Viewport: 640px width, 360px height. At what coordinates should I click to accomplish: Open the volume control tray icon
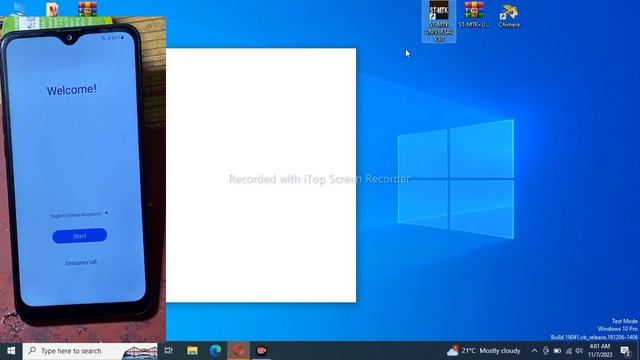coord(579,351)
